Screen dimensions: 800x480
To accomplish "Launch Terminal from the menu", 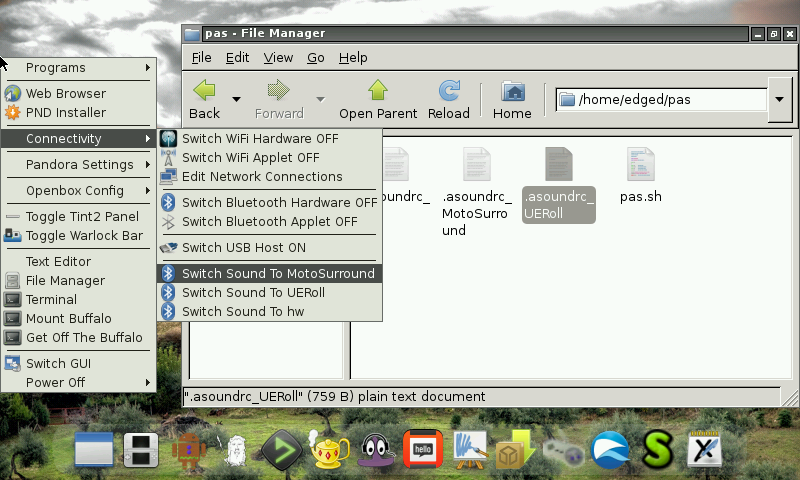I will pos(51,299).
